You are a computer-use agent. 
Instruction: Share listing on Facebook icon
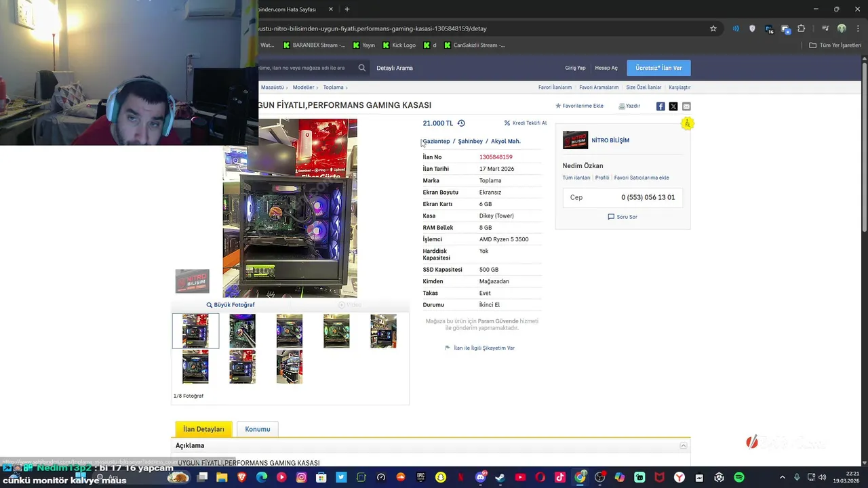click(x=660, y=106)
